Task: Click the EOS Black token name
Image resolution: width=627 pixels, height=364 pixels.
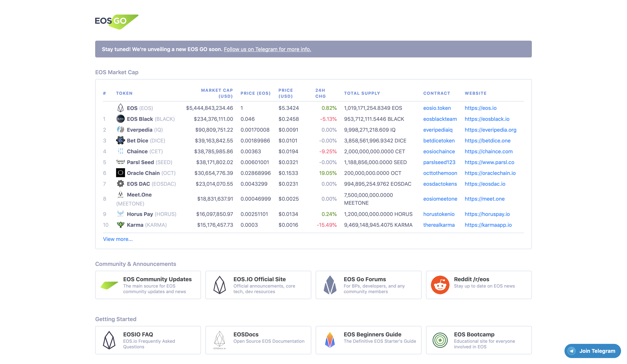Action: 140,119
